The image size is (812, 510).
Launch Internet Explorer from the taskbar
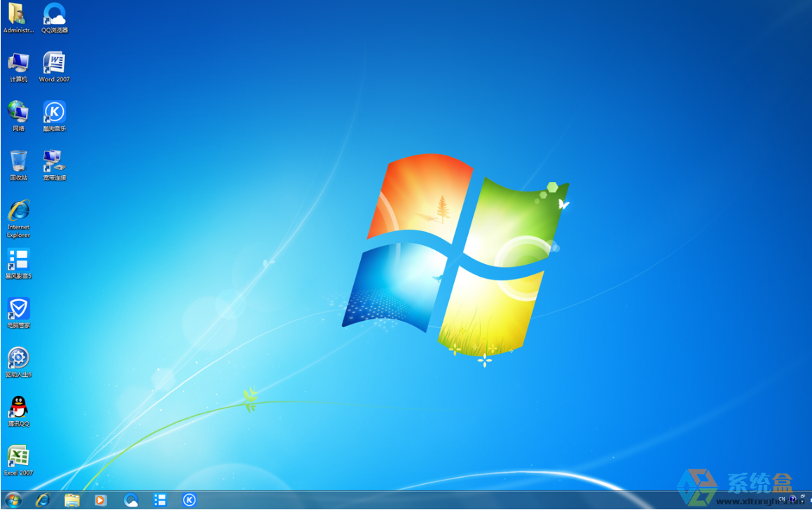pyautogui.click(x=43, y=500)
